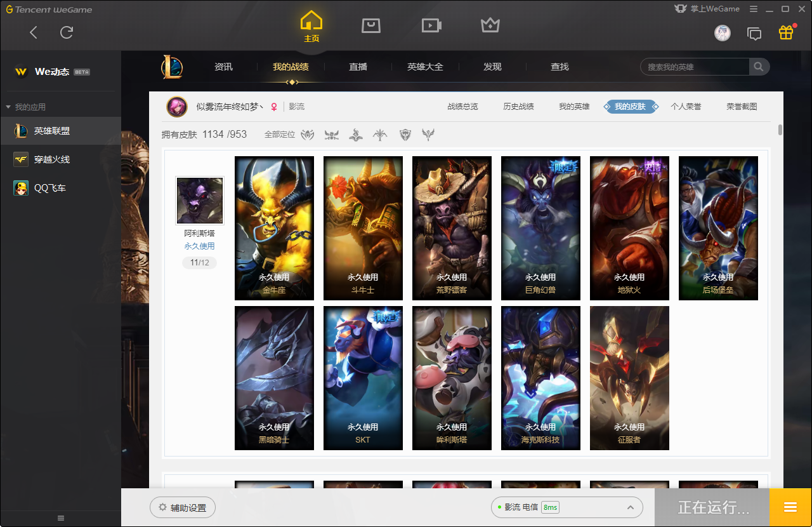
Task: Switch to 我的皮肤 sub-tab
Action: click(630, 107)
